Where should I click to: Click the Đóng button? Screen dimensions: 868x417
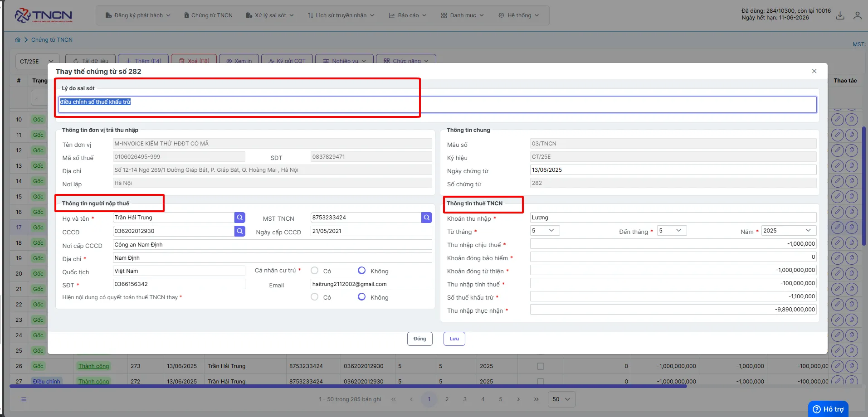(420, 339)
